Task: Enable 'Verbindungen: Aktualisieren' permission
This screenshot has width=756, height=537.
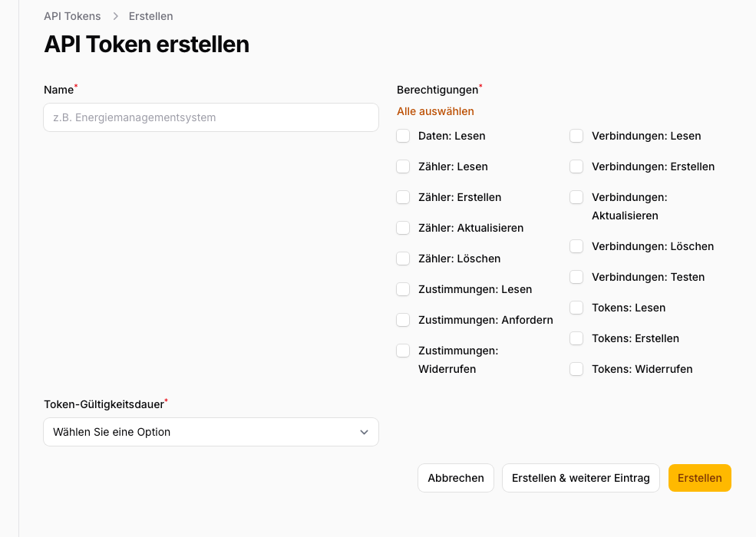Action: [x=576, y=197]
